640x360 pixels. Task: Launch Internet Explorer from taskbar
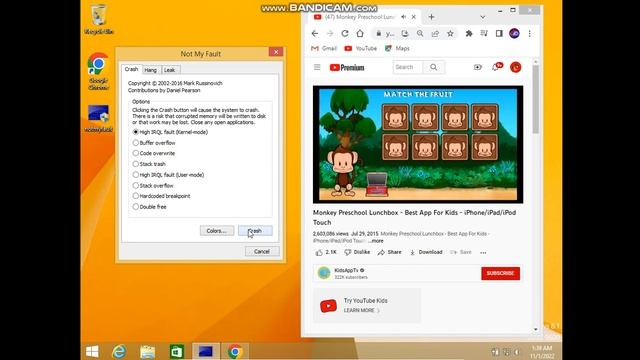point(119,351)
